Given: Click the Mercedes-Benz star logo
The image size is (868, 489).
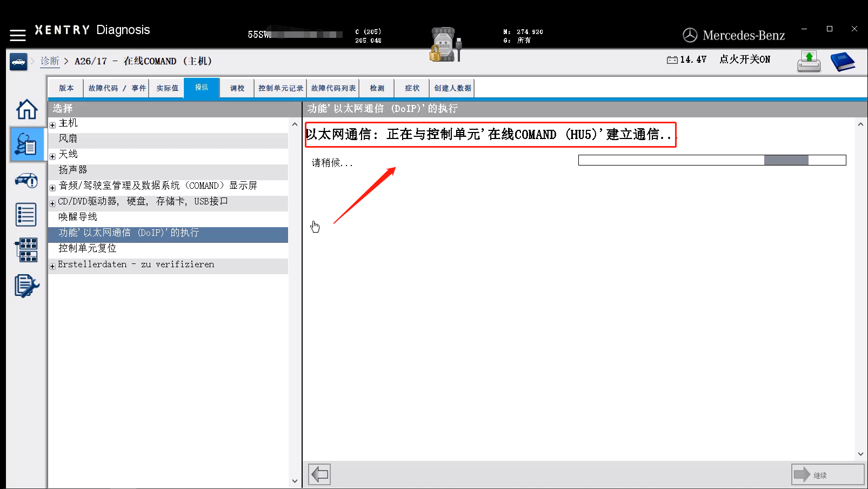Looking at the screenshot, I should (690, 35).
